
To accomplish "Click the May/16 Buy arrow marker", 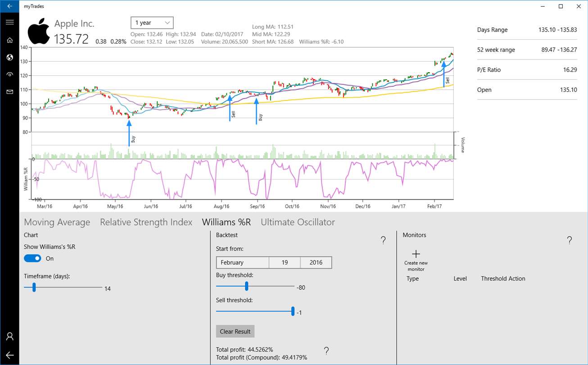I will [129, 132].
